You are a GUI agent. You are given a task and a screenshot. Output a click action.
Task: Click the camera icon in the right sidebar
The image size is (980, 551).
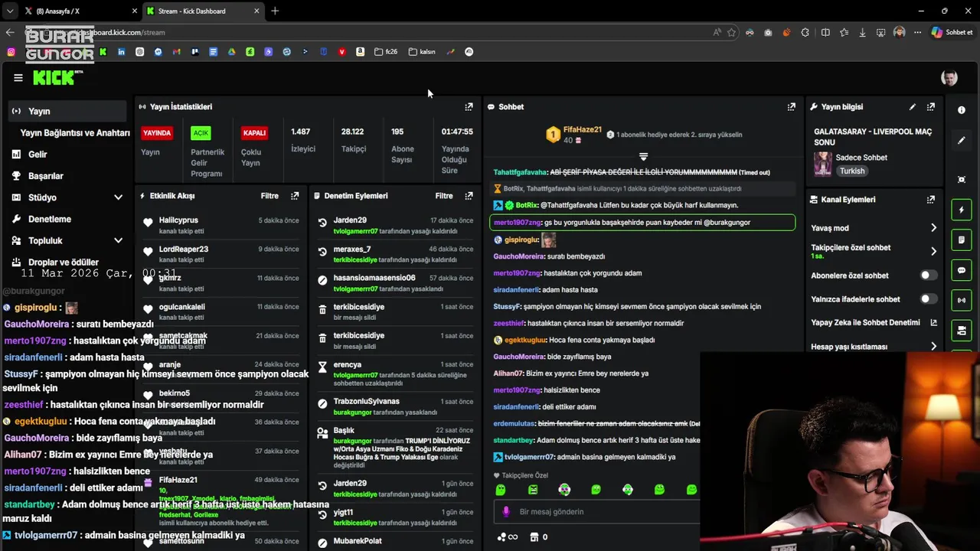[962, 330]
